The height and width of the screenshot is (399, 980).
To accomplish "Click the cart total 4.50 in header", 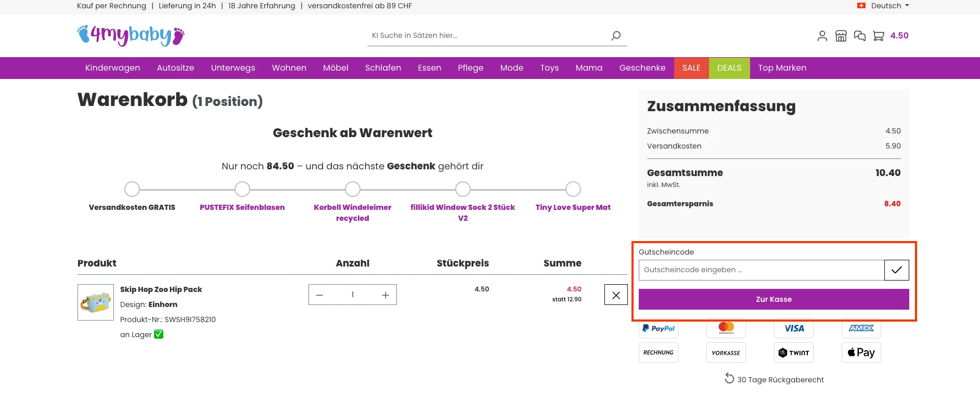I will click(x=899, y=36).
